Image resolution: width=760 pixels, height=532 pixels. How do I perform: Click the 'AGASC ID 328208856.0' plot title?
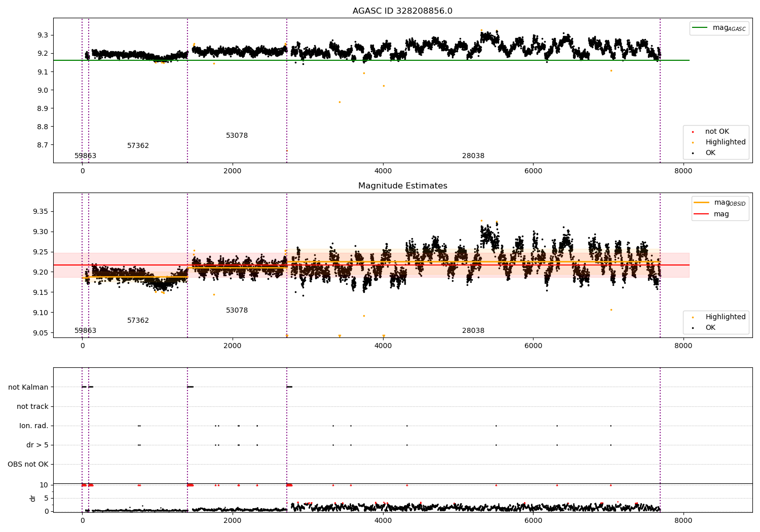point(402,11)
